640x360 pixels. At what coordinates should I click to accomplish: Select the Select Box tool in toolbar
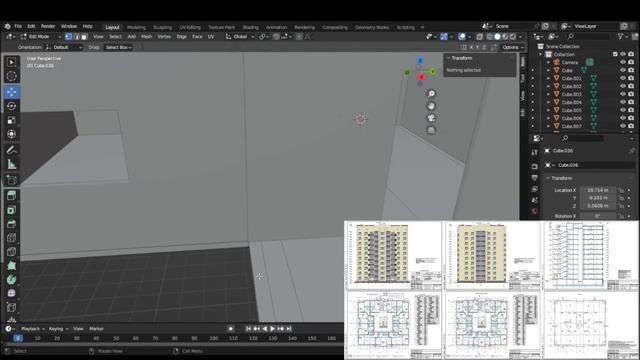click(11, 62)
